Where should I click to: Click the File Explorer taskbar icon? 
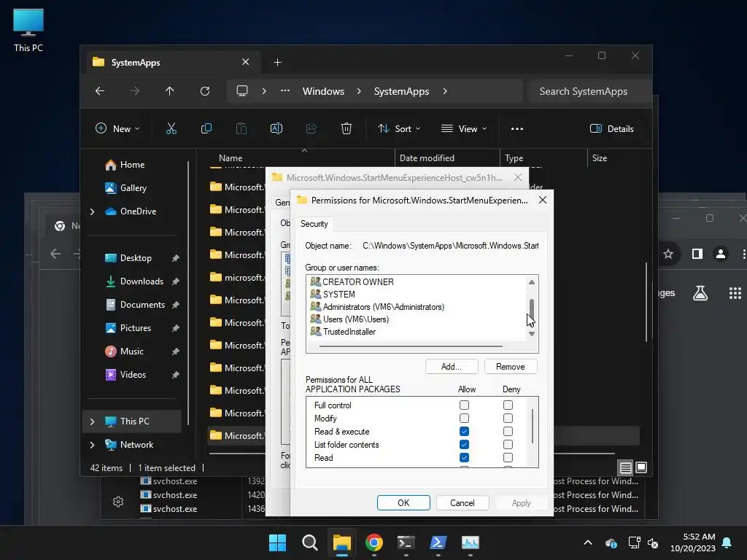pos(342,542)
